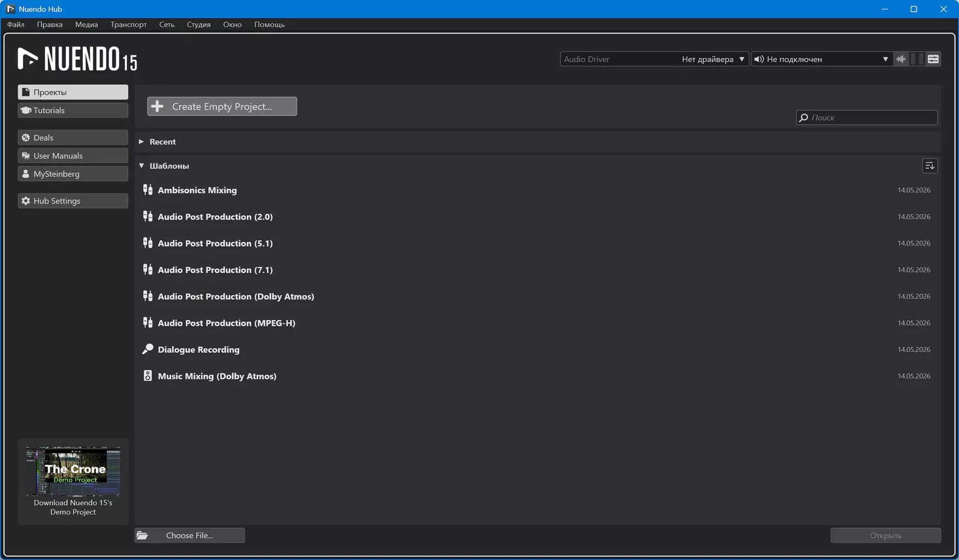Click the document icon next to Проекты

[x=26, y=92]
